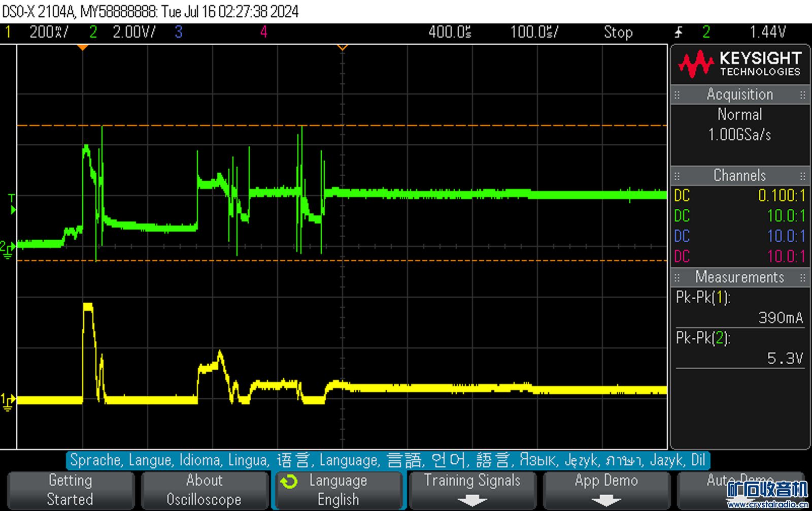Click the hollow orange center time marker
This screenshot has width=812, height=511.
tap(343, 47)
